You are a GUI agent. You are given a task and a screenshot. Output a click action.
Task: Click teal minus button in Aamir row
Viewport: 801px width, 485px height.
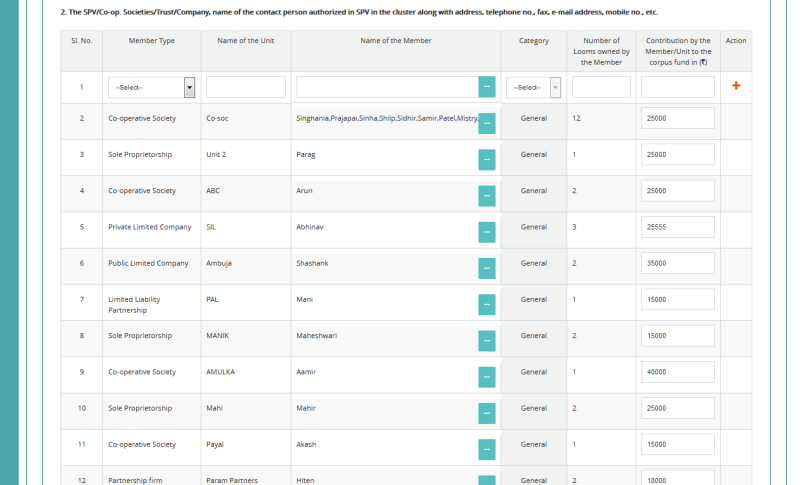[487, 377]
